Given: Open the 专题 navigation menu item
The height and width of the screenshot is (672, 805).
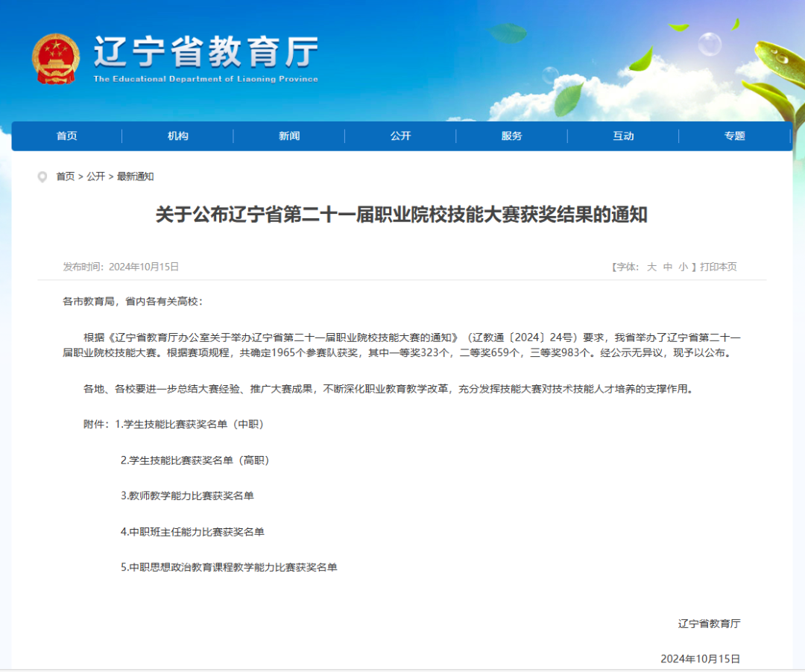Looking at the screenshot, I should tap(734, 136).
